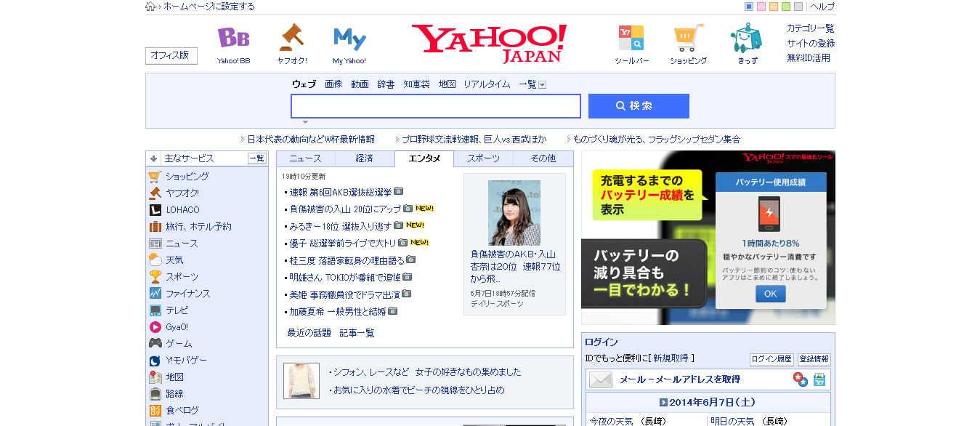This screenshot has height=426, width=980.
Task: Open 地図 in the services sidebar
Action: 174,377
